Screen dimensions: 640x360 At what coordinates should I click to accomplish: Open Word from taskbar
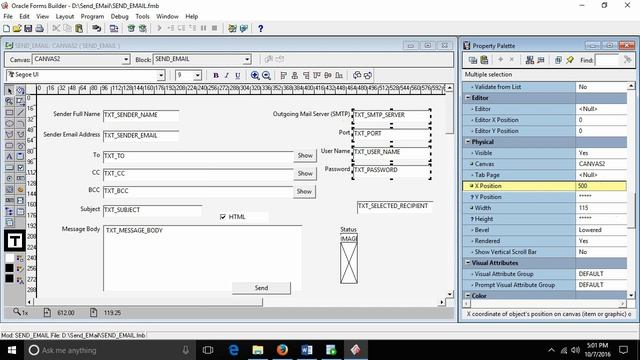click(307, 350)
